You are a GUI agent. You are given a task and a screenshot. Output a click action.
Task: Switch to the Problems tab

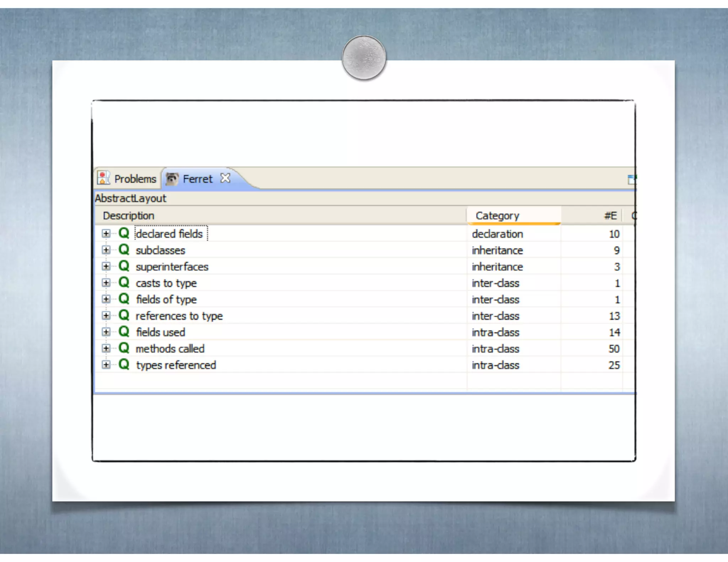coord(135,179)
